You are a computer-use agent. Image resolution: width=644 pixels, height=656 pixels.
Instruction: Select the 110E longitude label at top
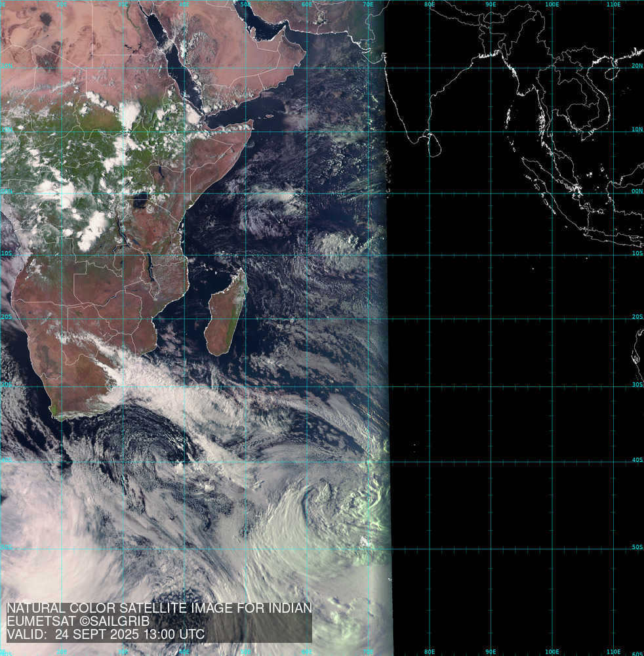(x=613, y=5)
